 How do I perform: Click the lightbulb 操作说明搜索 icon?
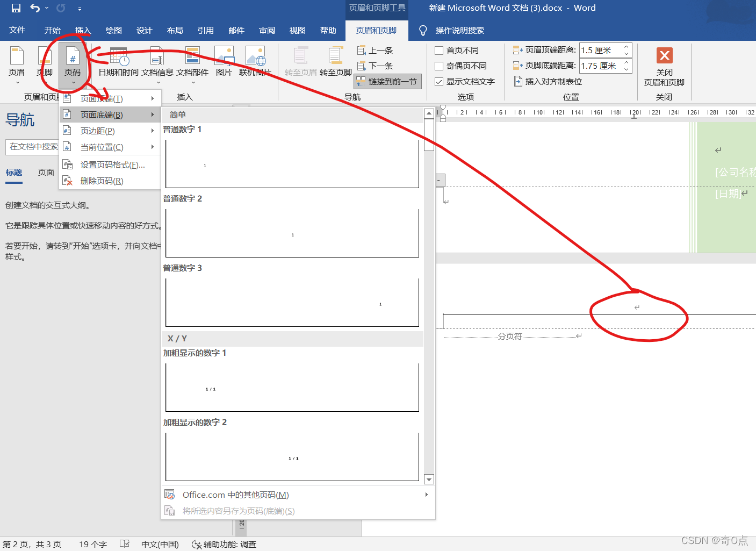click(423, 31)
